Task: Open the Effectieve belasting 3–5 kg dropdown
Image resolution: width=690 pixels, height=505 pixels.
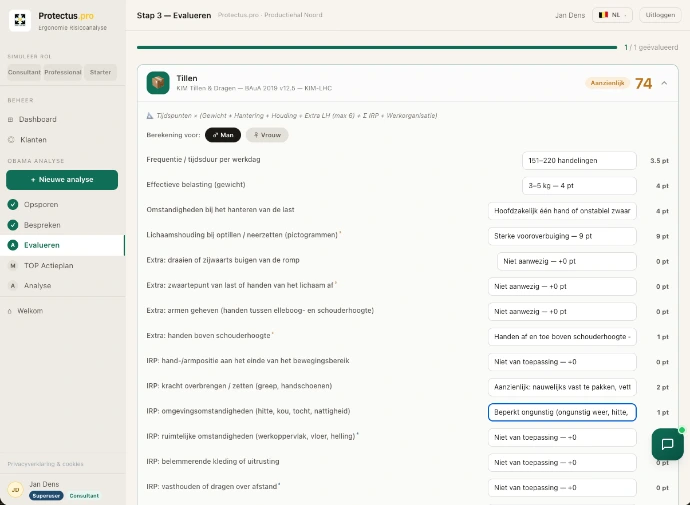Action: [x=579, y=186]
